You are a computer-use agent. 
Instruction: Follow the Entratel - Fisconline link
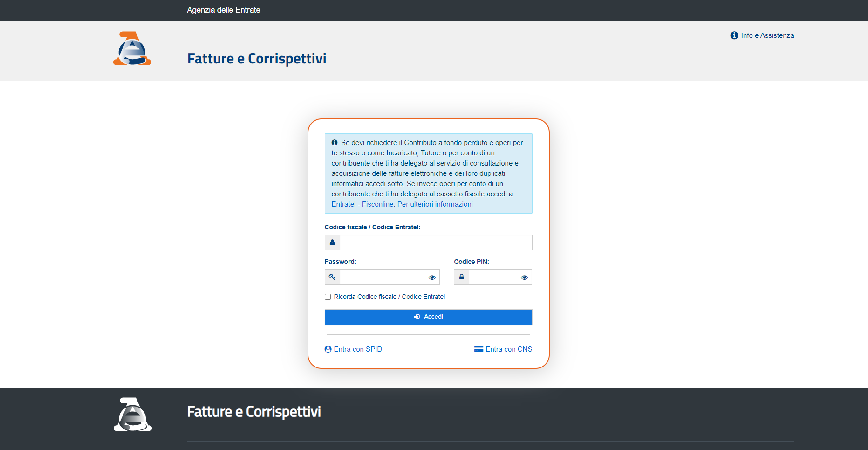pyautogui.click(x=362, y=204)
